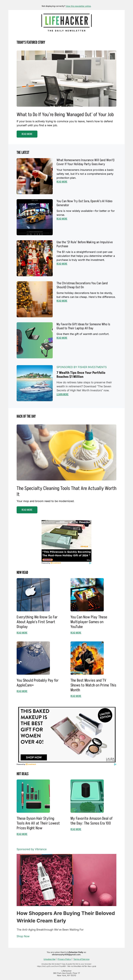Click Shop Now on baked makeup ad

pyautogui.click(x=34, y=757)
